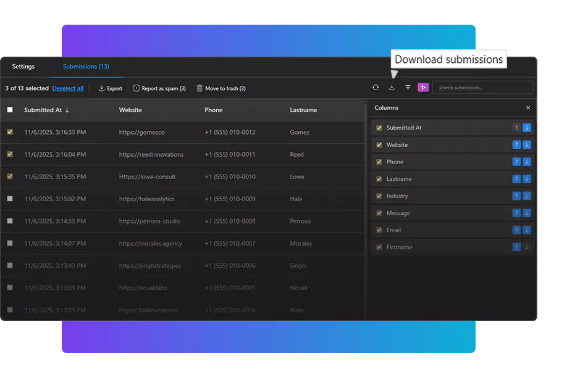The image size is (588, 379).
Task: Switch to the Settings tab
Action: click(x=23, y=67)
